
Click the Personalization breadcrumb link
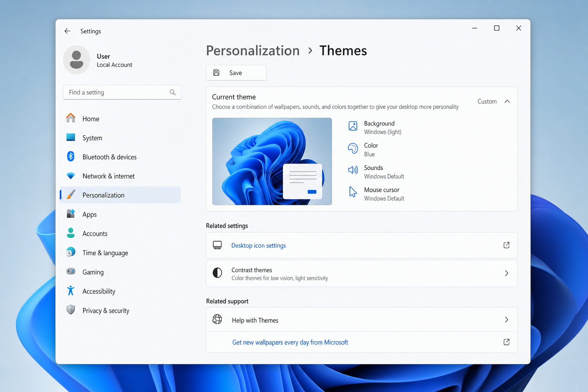coord(253,51)
